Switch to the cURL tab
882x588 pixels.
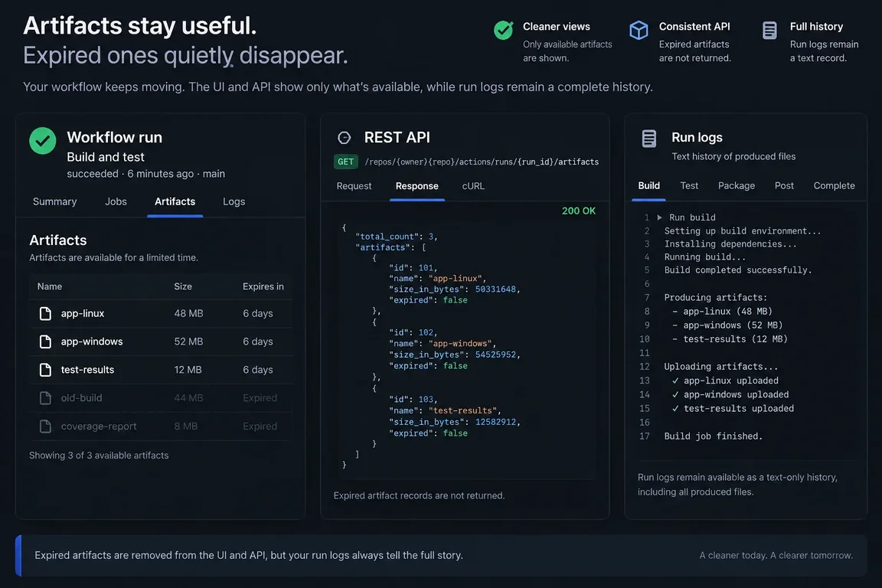pyautogui.click(x=473, y=186)
